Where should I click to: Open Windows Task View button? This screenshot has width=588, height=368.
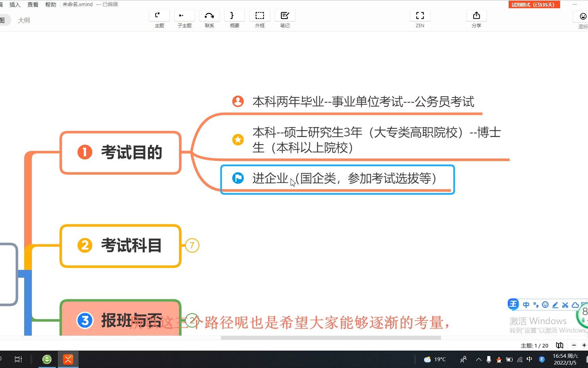18,359
